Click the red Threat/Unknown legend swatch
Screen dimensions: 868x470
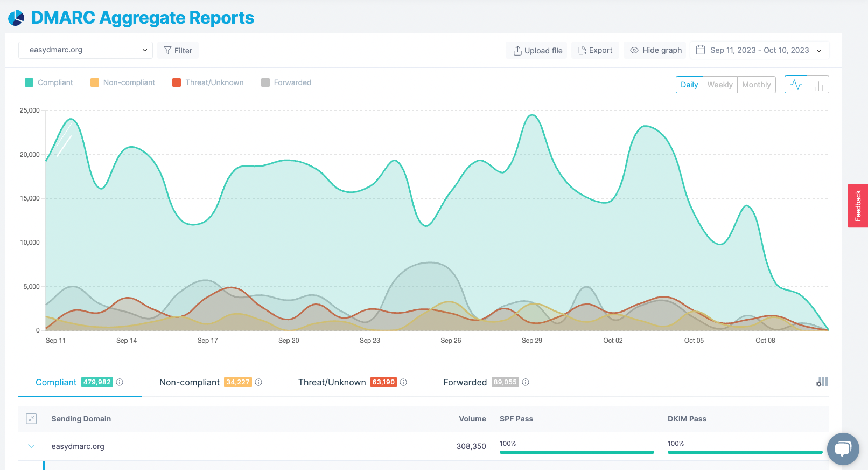click(x=177, y=82)
